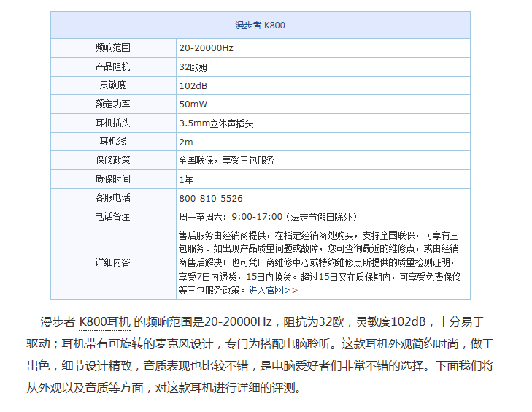Select the 耳机插头 label cell

[x=112, y=123]
